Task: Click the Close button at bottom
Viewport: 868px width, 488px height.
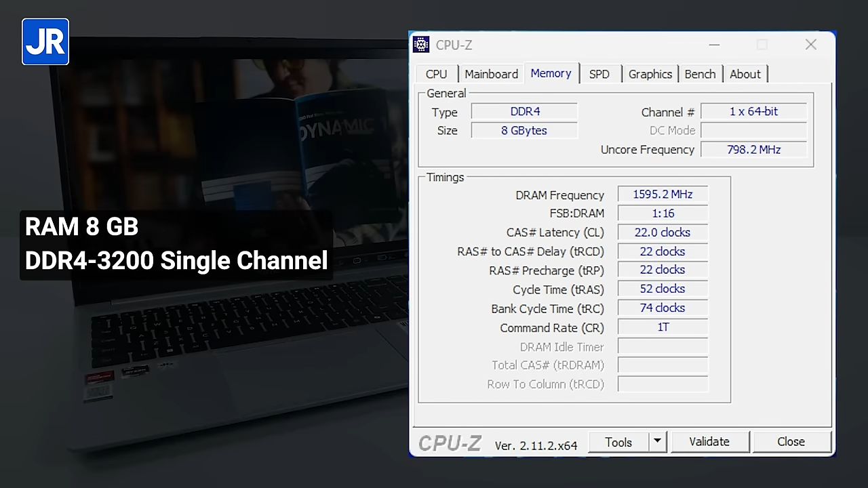Action: [791, 442]
